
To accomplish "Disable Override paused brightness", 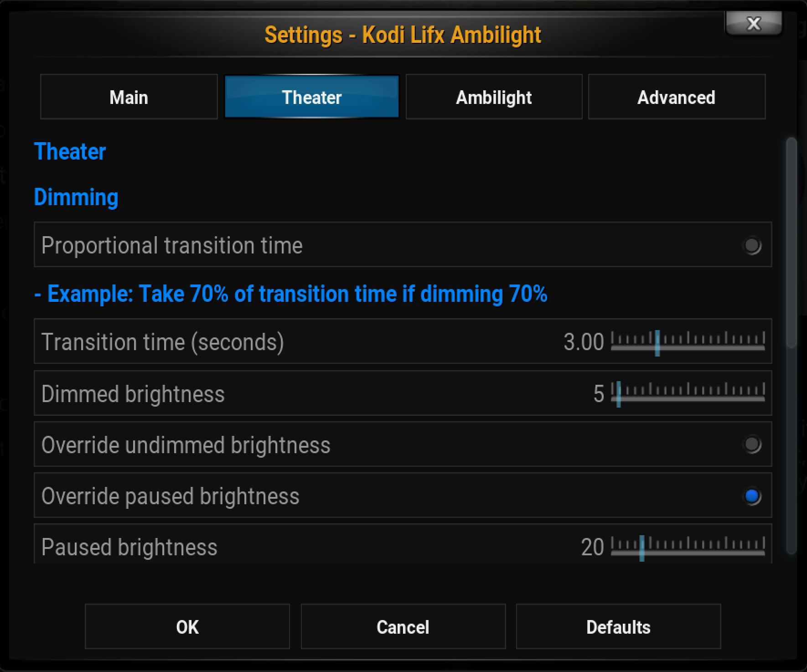I will coord(750,496).
